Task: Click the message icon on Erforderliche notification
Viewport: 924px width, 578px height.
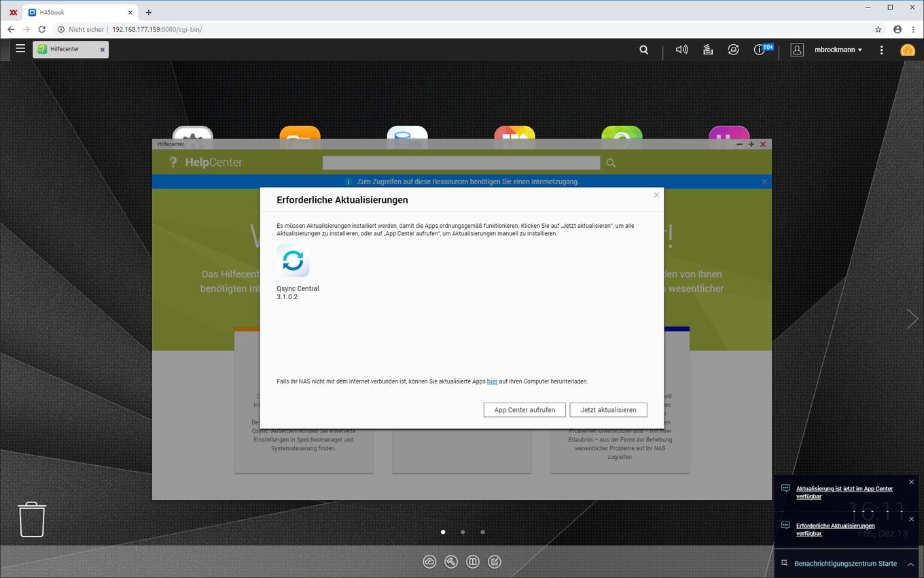Action: (785, 526)
